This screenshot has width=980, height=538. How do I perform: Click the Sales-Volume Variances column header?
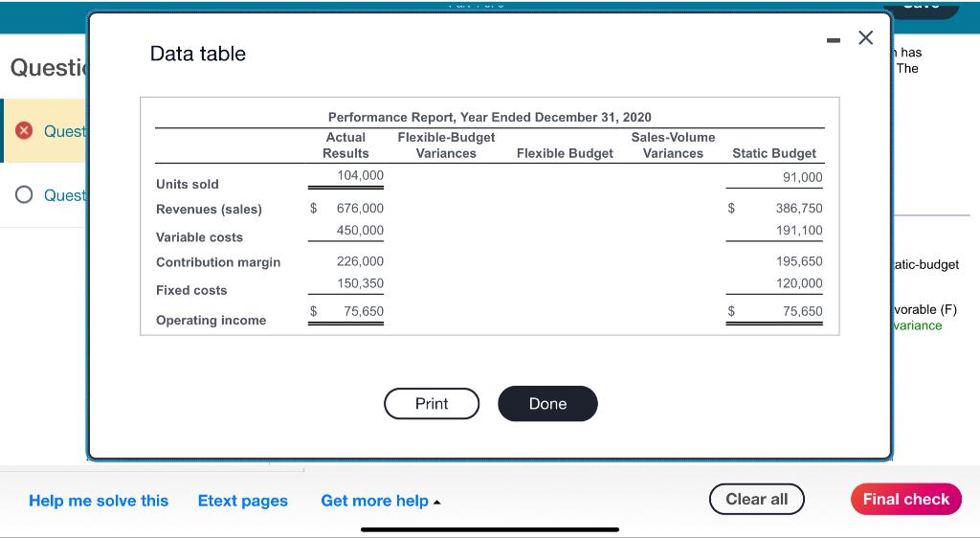point(673,145)
